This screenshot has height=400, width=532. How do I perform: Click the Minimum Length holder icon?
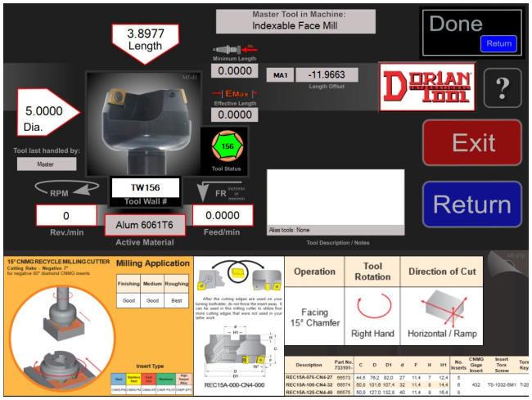click(x=234, y=50)
